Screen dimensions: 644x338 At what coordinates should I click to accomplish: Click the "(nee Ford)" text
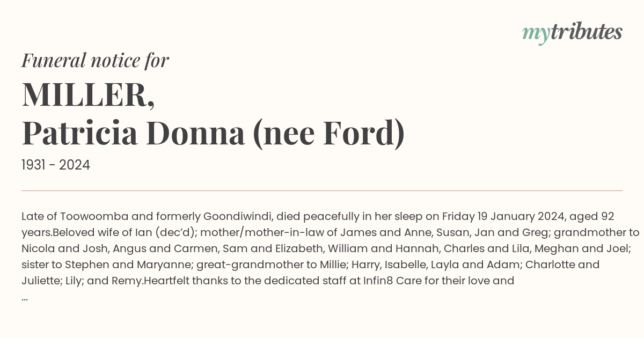(328, 134)
